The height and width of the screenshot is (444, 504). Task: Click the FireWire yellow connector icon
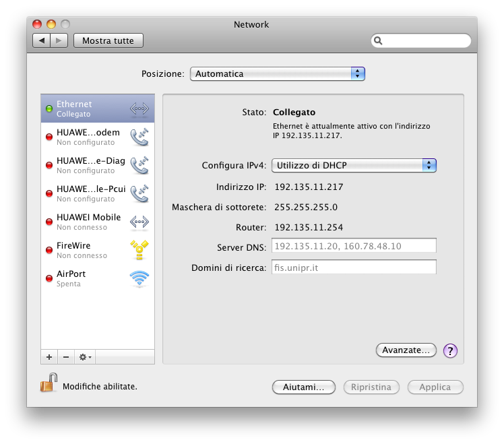(139, 250)
